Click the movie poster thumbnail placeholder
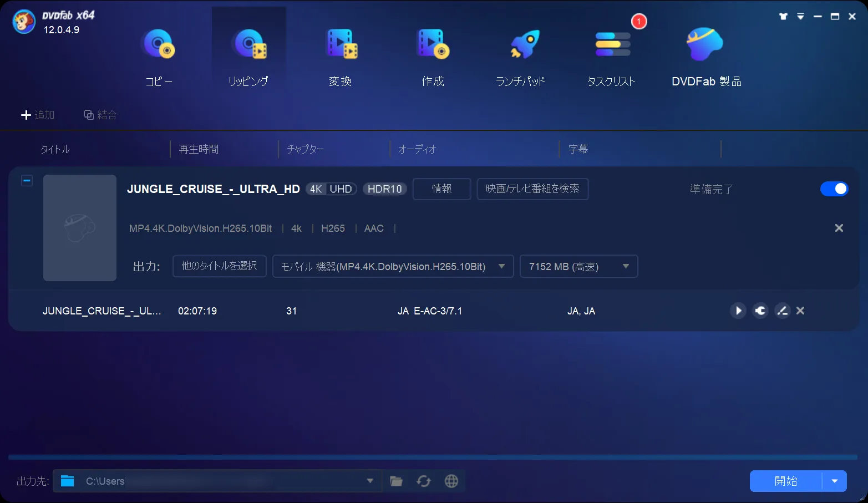868x503 pixels. (80, 228)
